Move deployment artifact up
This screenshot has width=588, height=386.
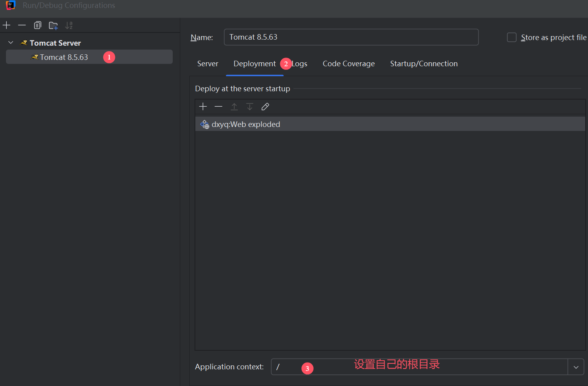pos(234,107)
